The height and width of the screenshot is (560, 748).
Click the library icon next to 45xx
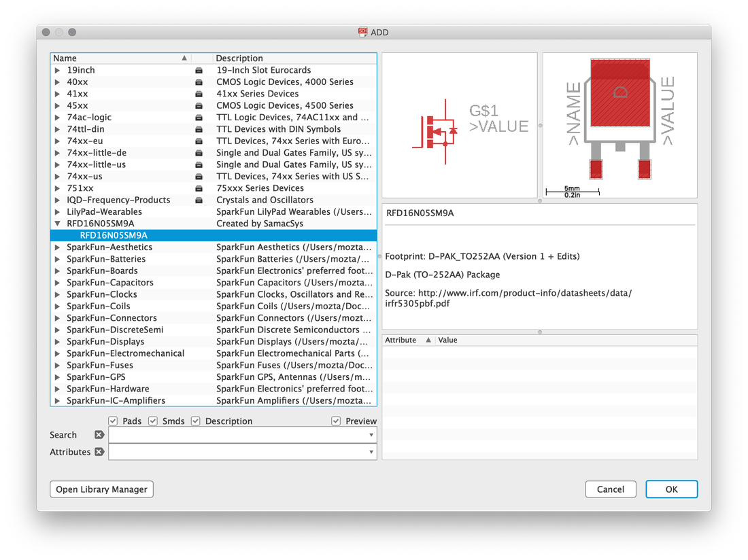coord(199,106)
